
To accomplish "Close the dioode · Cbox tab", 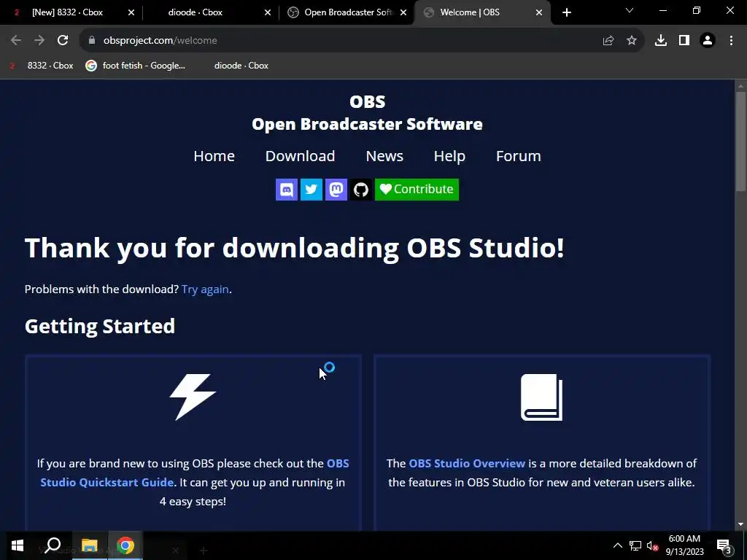I will (x=268, y=12).
